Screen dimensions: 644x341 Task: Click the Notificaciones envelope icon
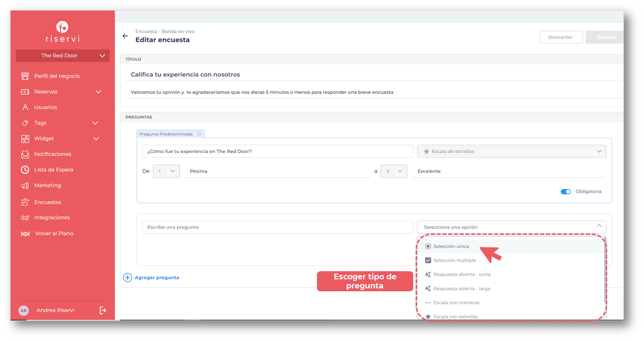tap(25, 154)
